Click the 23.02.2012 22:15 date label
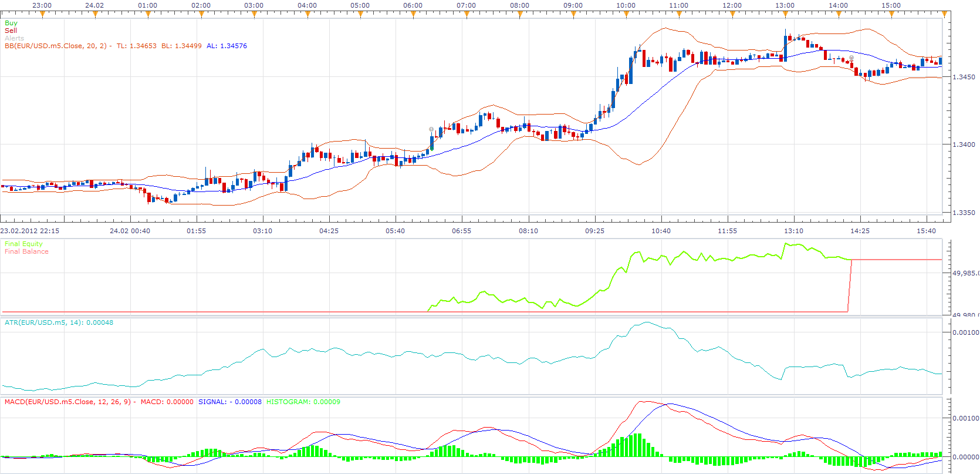This screenshot has width=980, height=474. pos(30,231)
